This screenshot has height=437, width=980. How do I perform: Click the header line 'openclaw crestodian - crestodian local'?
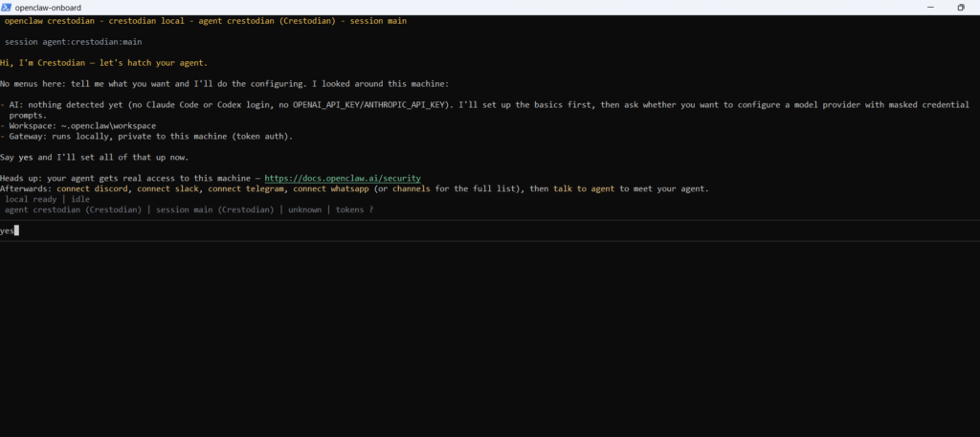[206, 21]
